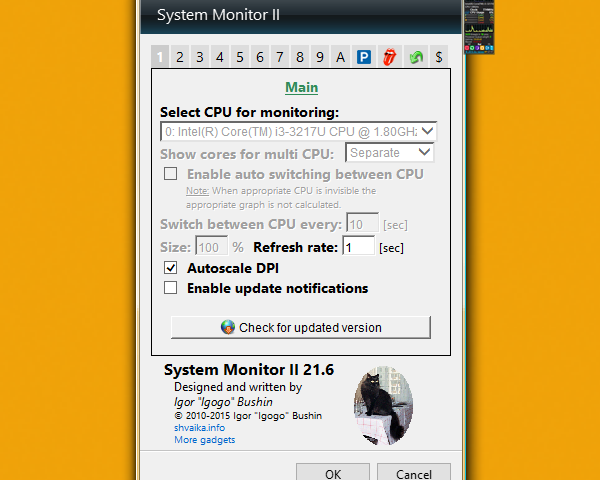The height and width of the screenshot is (480, 600).
Task: Open the Show cores Separate dropdown
Action: click(389, 152)
